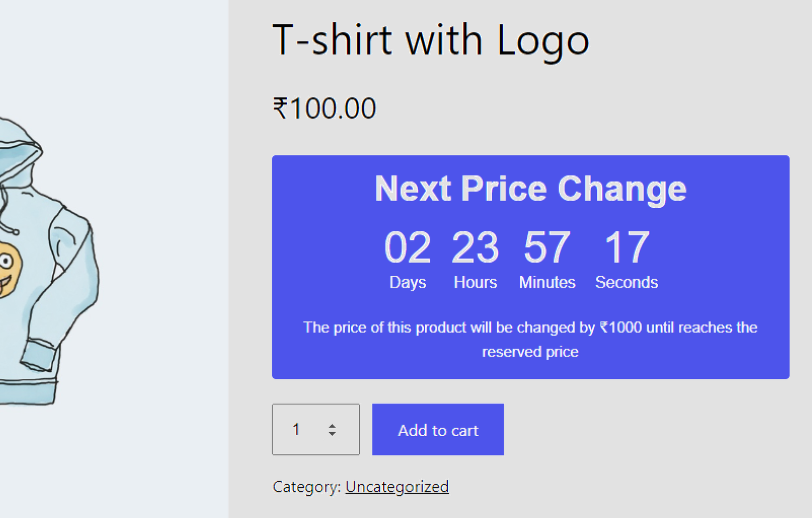The width and height of the screenshot is (812, 518).
Task: Click the Category label text
Action: point(306,487)
